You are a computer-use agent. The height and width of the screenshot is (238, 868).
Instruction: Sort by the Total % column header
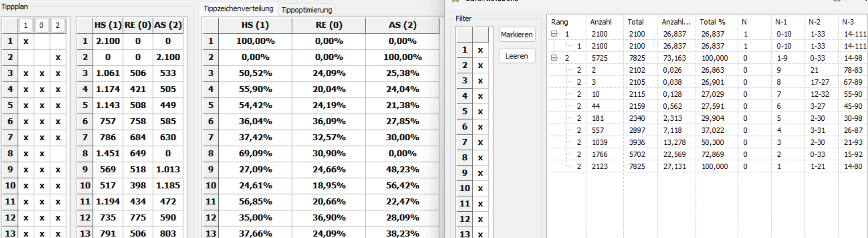coord(712,22)
